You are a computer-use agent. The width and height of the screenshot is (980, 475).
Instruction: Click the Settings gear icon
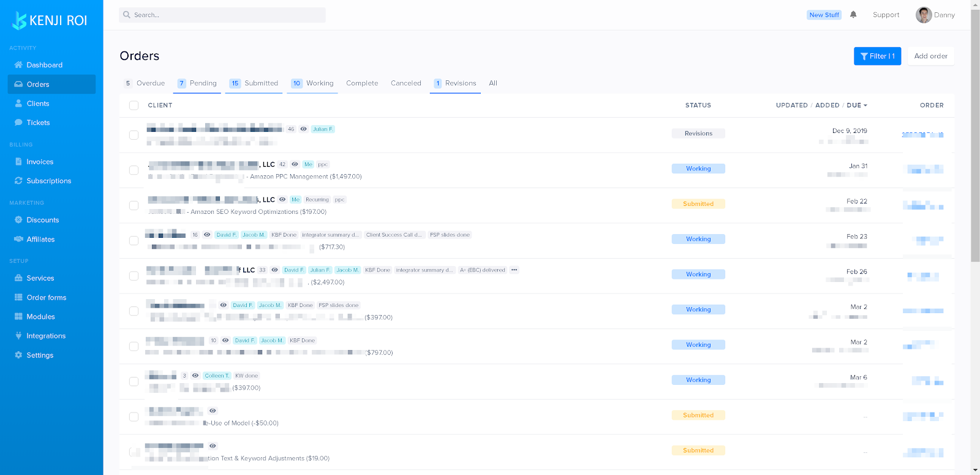coord(18,355)
